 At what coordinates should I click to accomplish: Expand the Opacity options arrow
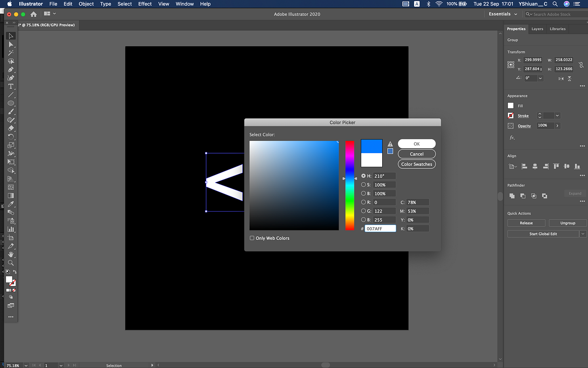pos(557,125)
